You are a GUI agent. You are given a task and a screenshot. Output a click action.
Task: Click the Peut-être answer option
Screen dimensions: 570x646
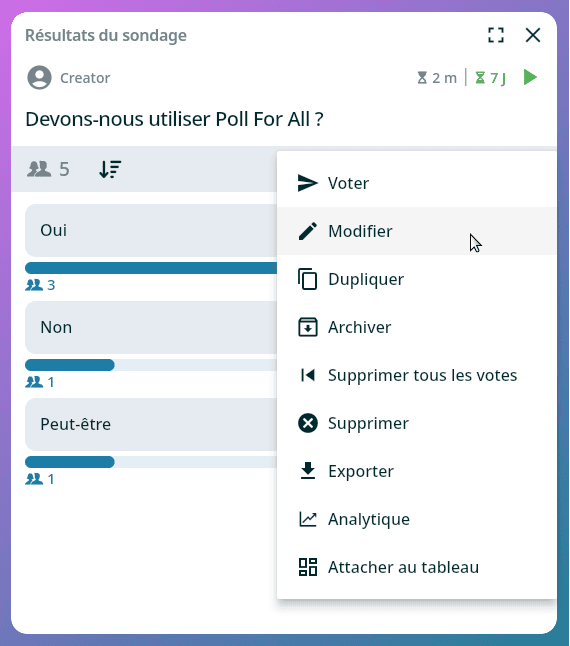click(x=151, y=424)
